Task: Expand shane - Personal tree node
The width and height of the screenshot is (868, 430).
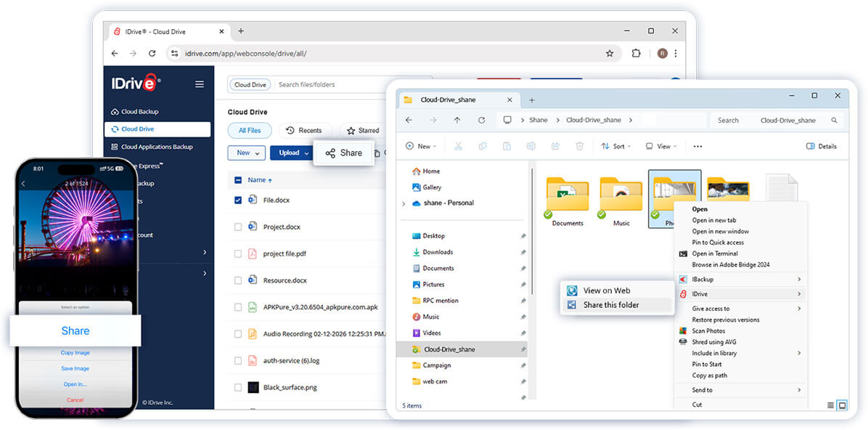Action: 403,203
